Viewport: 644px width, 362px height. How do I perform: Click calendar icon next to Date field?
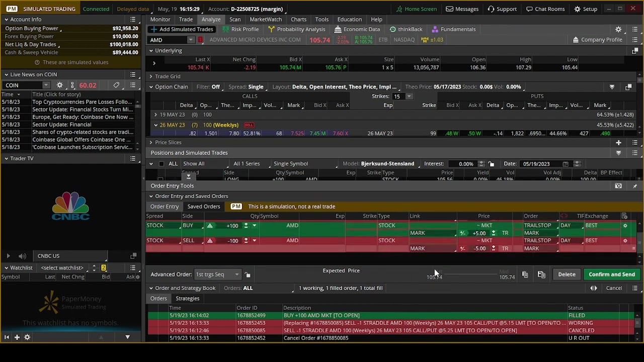[x=566, y=164]
